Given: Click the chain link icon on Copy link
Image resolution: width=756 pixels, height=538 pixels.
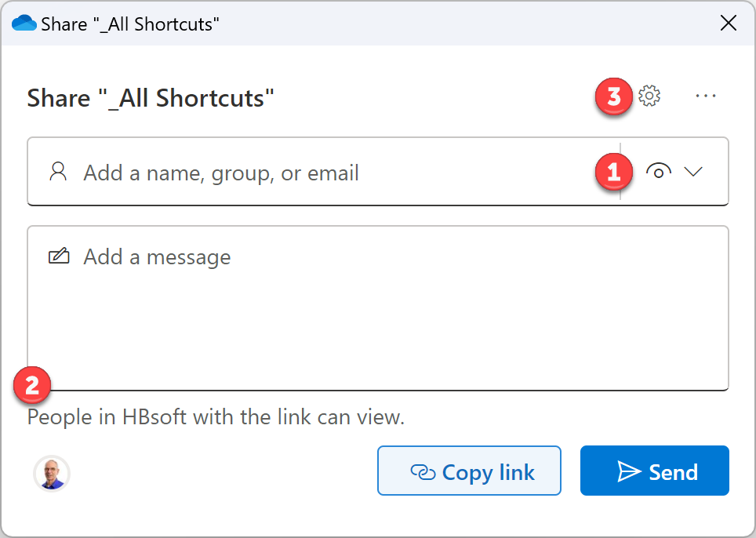Looking at the screenshot, I should pyautogui.click(x=423, y=472).
